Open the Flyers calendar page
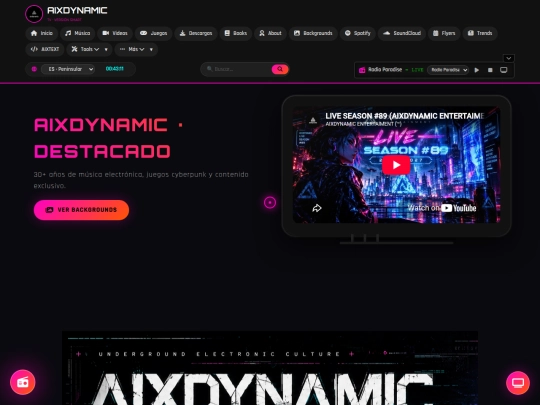The height and width of the screenshot is (405, 540). pos(444,33)
